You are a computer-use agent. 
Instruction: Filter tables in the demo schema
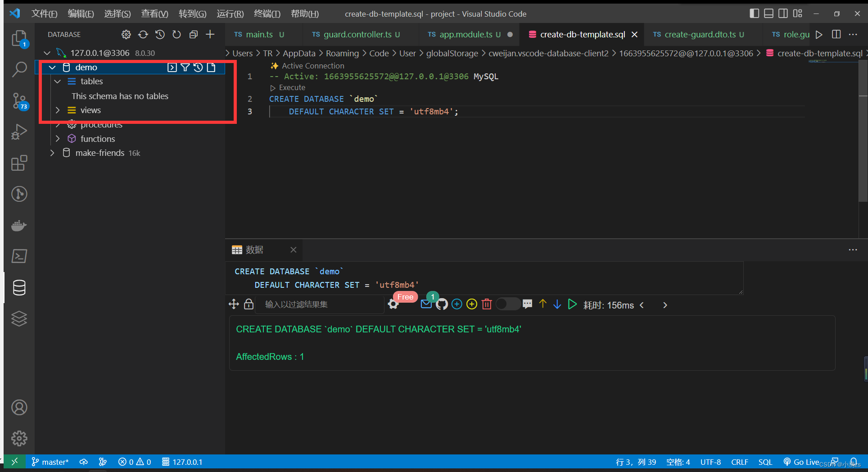coord(185,67)
